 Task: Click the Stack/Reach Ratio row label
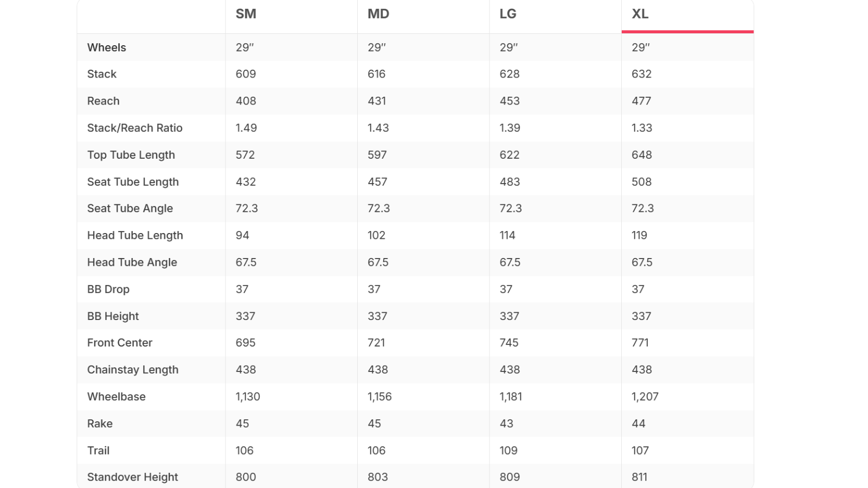pyautogui.click(x=135, y=128)
